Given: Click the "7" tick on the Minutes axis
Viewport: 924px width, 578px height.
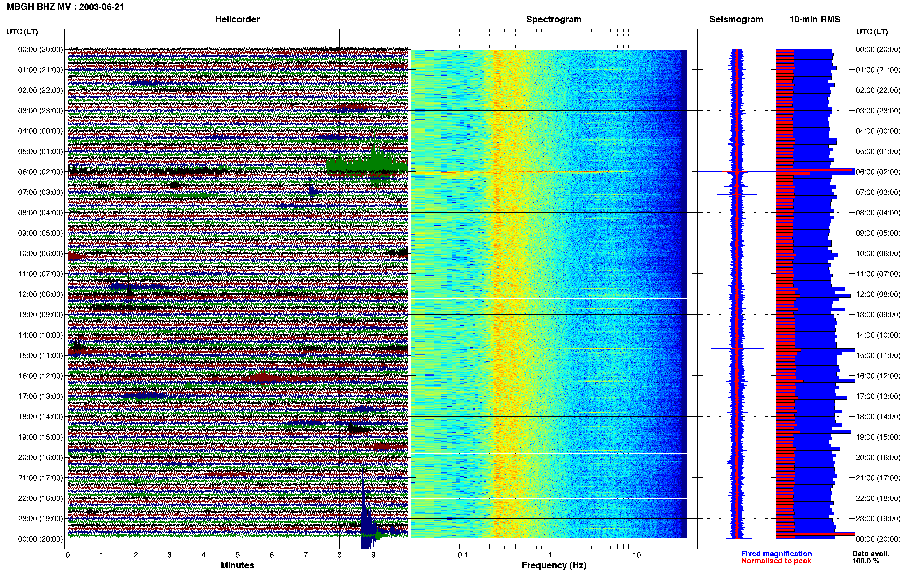Looking at the screenshot, I should 306,555.
